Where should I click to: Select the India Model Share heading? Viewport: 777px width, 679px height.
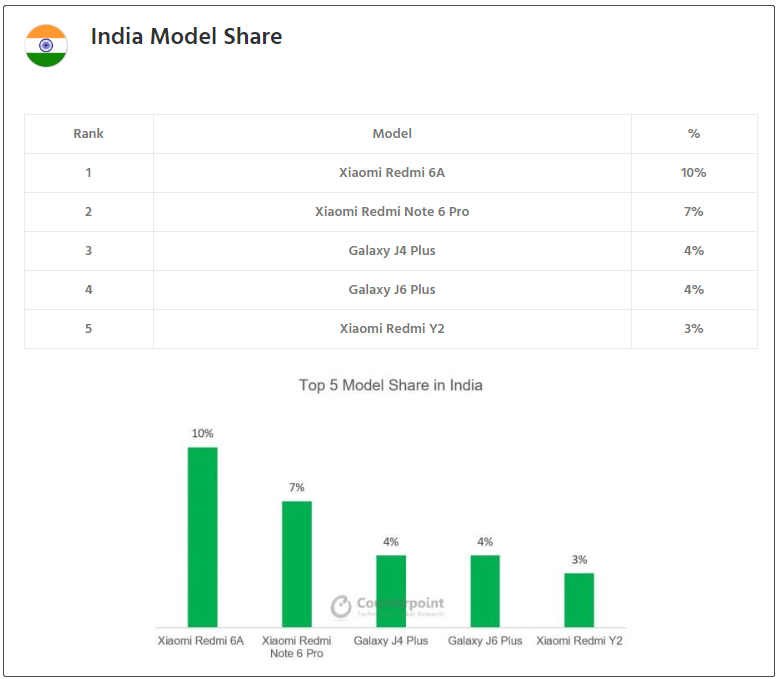pyautogui.click(x=186, y=37)
